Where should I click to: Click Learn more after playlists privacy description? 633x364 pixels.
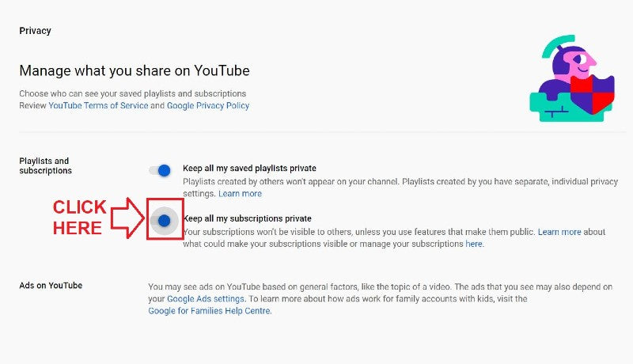[x=240, y=194]
